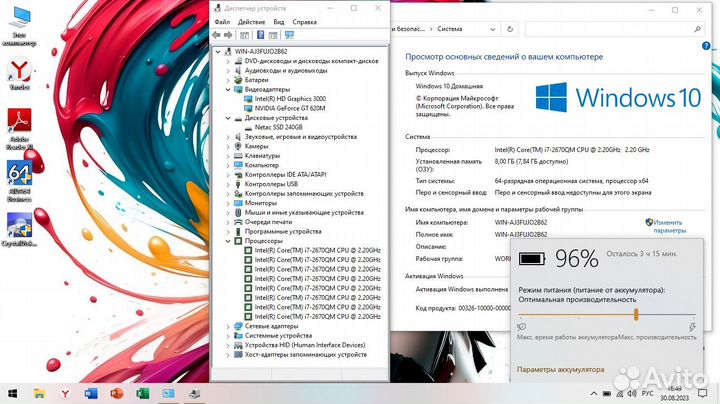
Task: Collapse the Процессоры node
Action: (228, 241)
